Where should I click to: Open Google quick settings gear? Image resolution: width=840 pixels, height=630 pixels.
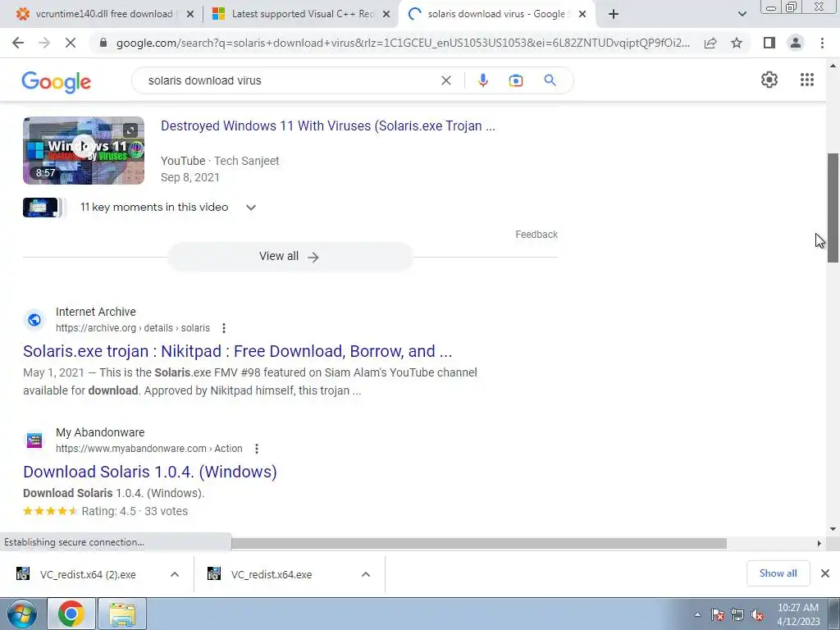pyautogui.click(x=769, y=80)
